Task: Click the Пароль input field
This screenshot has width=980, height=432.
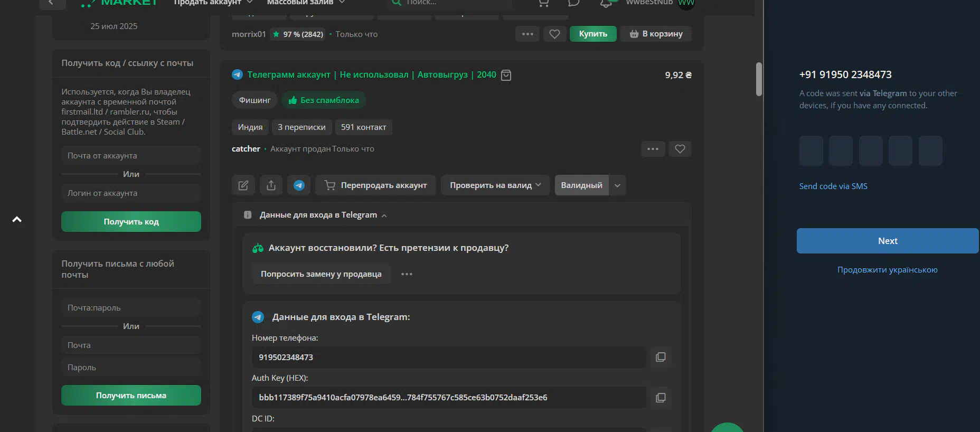Action: pos(131,368)
